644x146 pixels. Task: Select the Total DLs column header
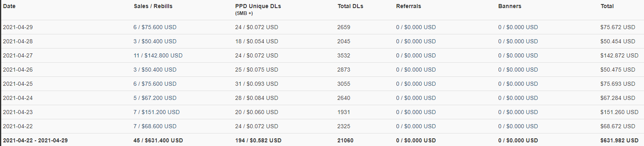pos(350,6)
